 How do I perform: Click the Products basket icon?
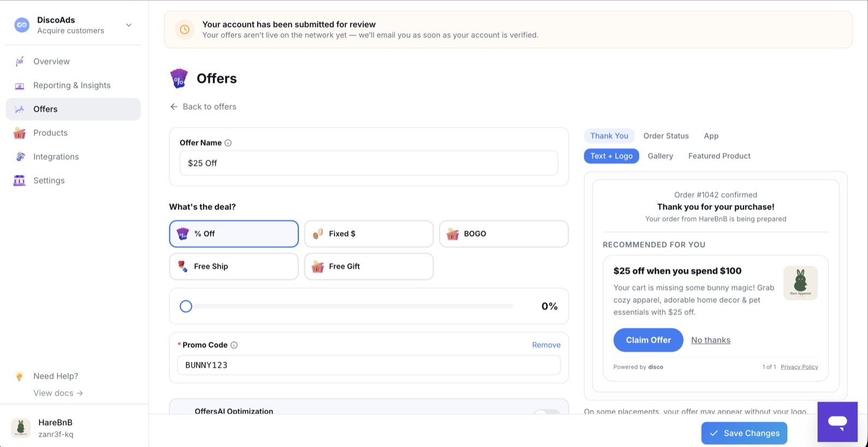20,133
